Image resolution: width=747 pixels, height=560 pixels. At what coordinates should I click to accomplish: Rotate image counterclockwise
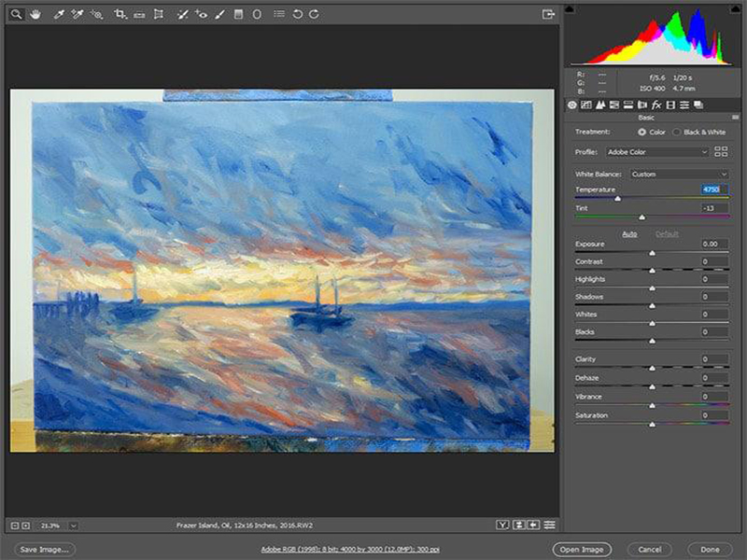[297, 14]
